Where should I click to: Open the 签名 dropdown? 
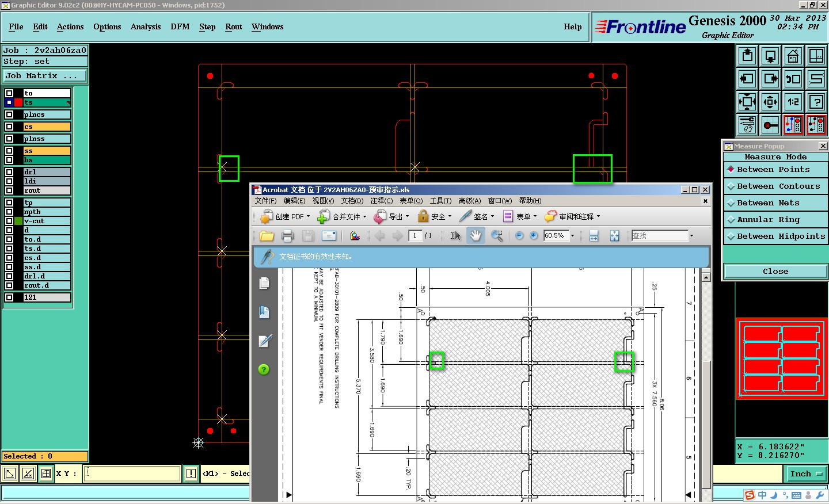click(x=477, y=217)
